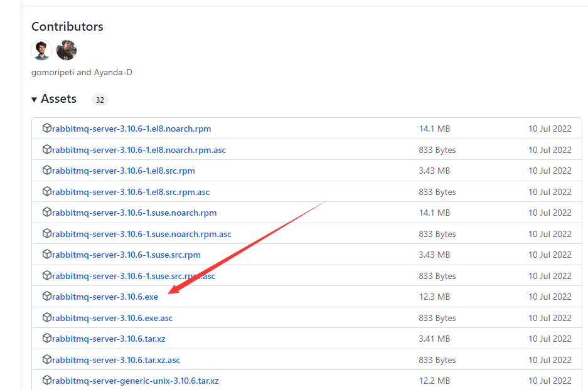Click 3.41 MB size of tar.xz file
Screen dimensions: 588x390
(x=434, y=339)
